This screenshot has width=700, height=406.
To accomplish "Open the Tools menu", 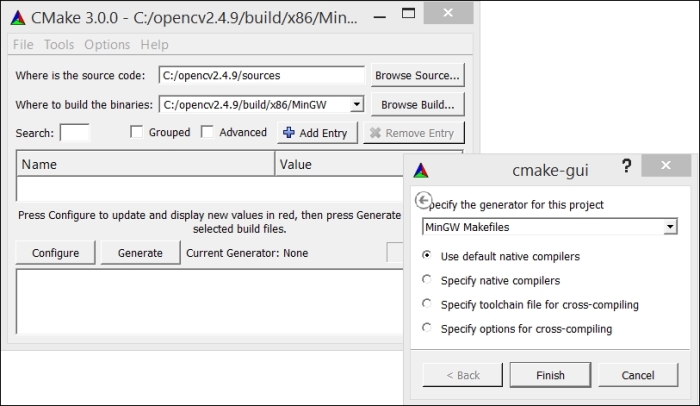I will point(59,45).
